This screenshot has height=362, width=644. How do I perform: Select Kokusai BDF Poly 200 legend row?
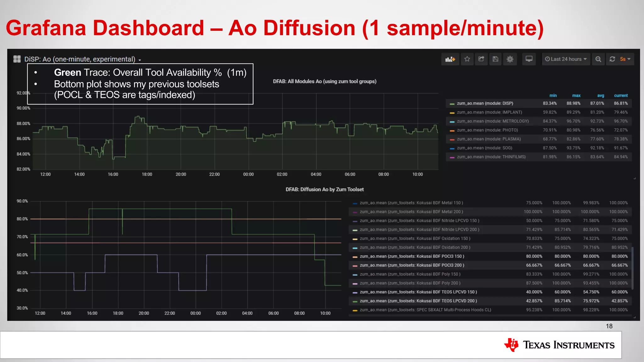490,283
